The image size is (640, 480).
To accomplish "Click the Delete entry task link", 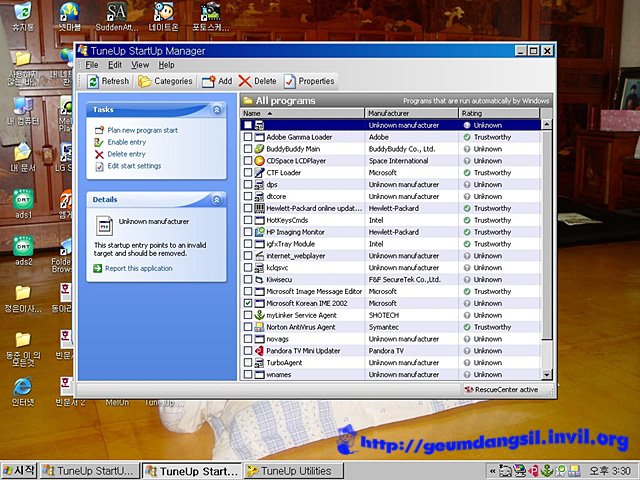I will point(126,154).
